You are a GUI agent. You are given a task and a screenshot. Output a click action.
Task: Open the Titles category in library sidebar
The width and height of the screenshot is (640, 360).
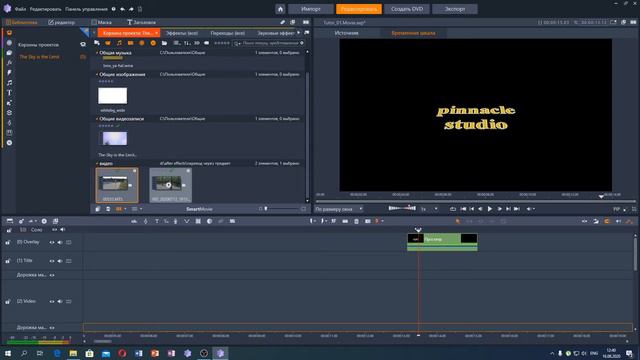click(x=9, y=93)
